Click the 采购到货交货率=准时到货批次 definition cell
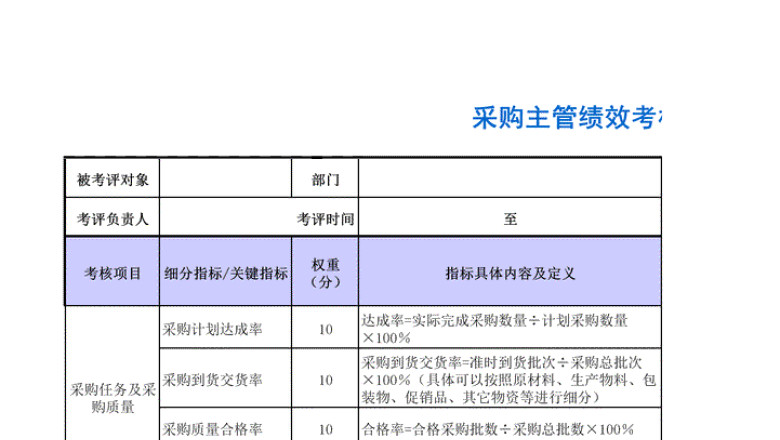780x440 pixels. 510,378
